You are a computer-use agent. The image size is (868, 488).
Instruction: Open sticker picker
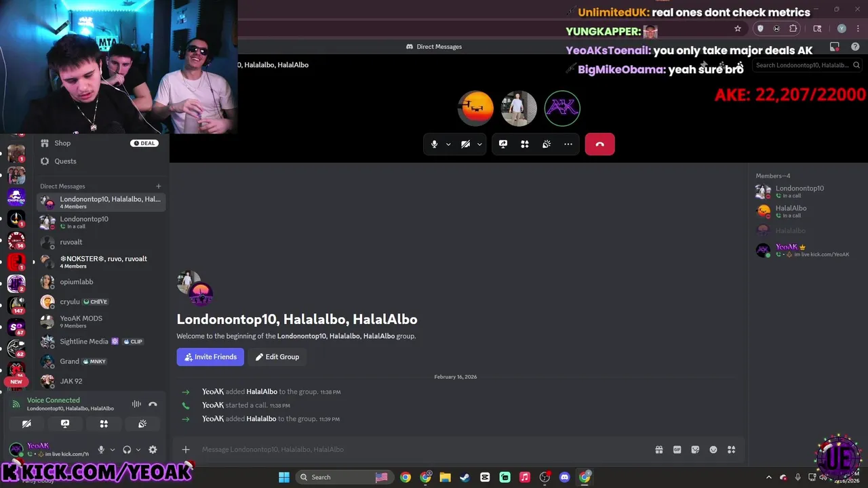click(695, 449)
